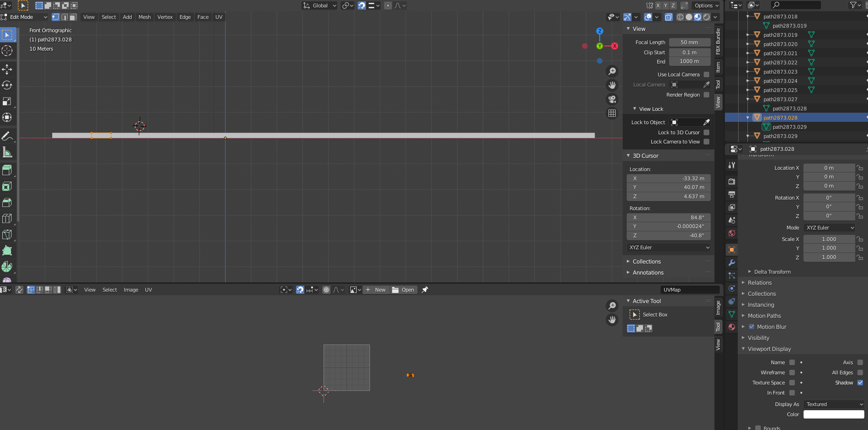
Task: Toggle the camera view icon
Action: click(x=612, y=99)
